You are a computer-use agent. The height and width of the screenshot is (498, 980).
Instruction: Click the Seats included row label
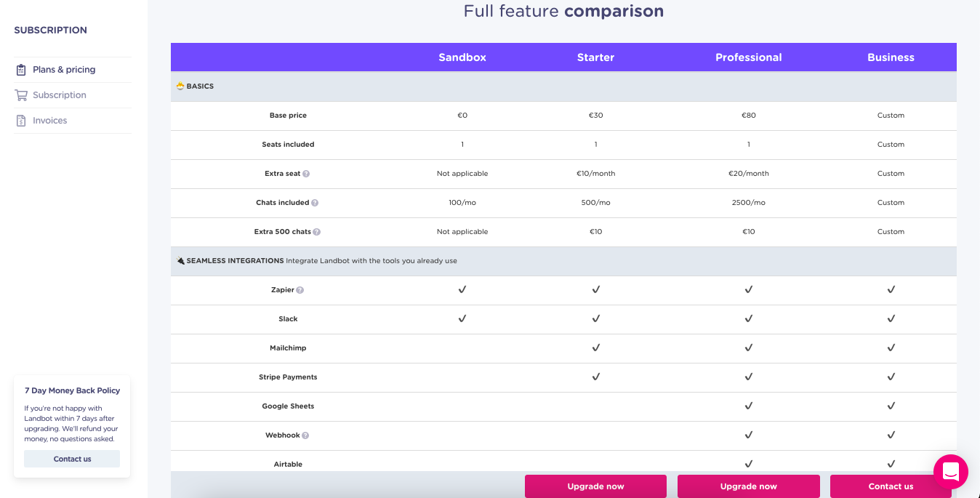tap(288, 145)
